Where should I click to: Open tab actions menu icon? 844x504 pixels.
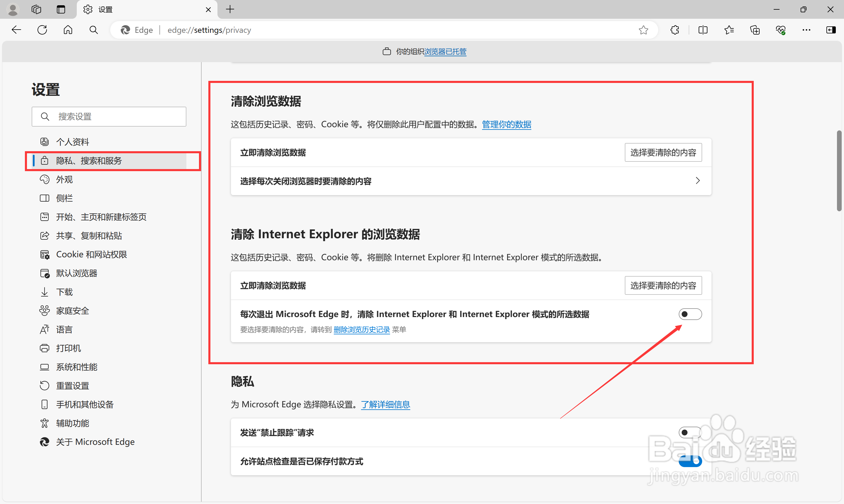pos(61,9)
